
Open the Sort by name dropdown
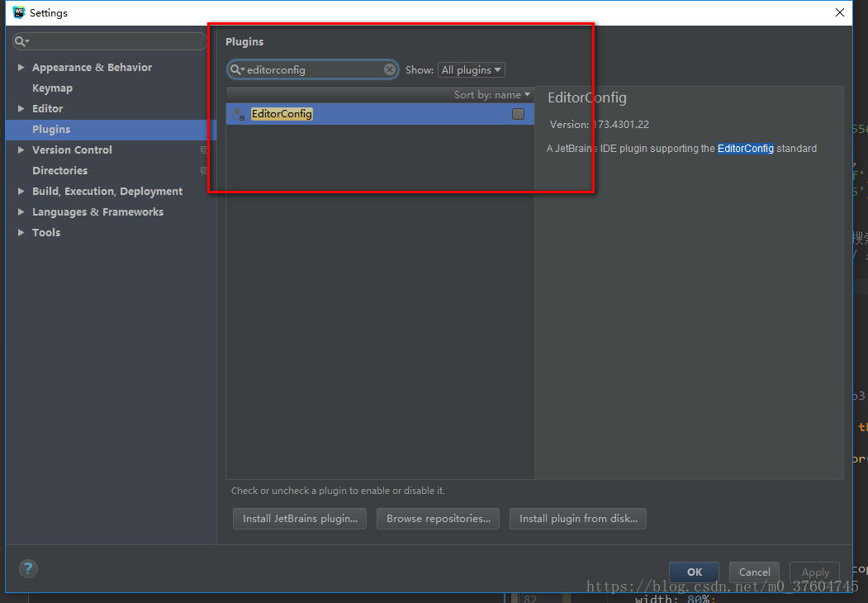(x=491, y=95)
